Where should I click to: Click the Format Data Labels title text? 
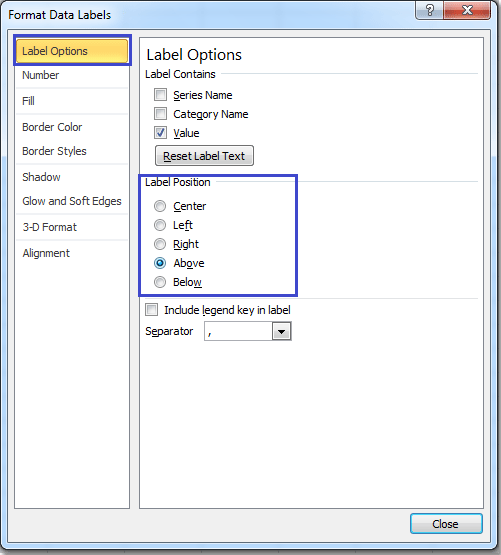click(59, 15)
